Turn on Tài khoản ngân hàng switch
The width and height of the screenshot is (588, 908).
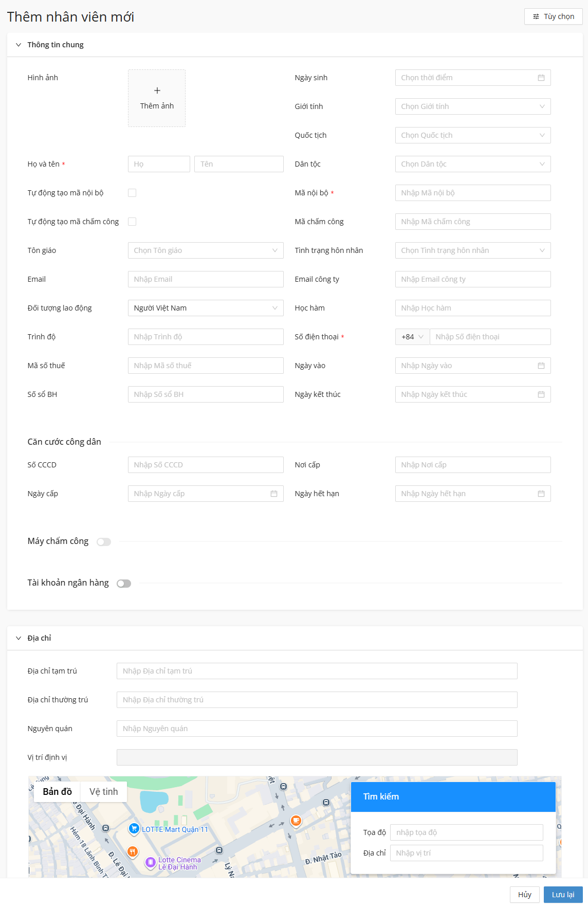point(124,584)
